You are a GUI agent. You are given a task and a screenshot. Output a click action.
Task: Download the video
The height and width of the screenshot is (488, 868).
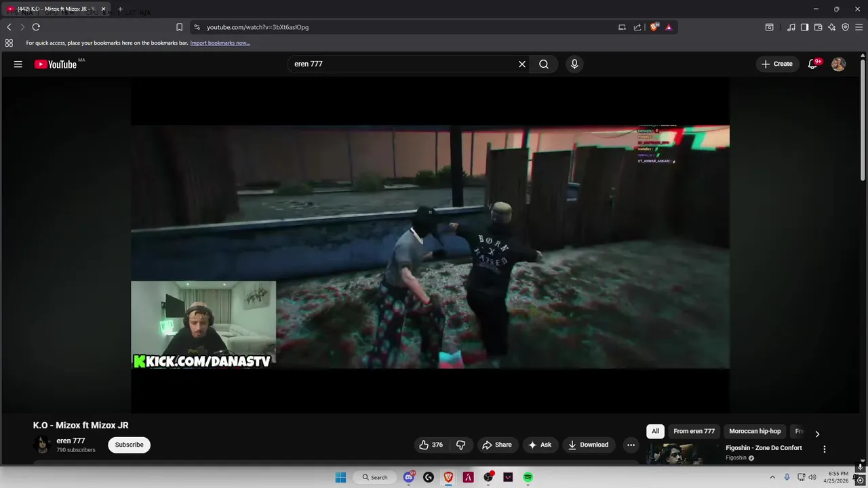click(589, 445)
